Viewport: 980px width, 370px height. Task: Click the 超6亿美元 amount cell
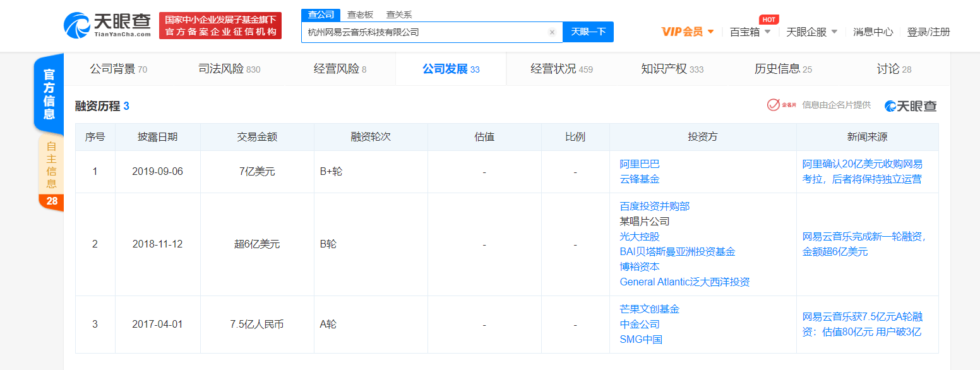coord(257,244)
